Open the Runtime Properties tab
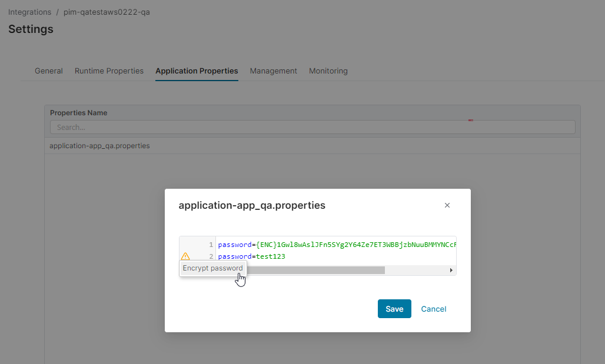The width and height of the screenshot is (605, 364). click(109, 71)
